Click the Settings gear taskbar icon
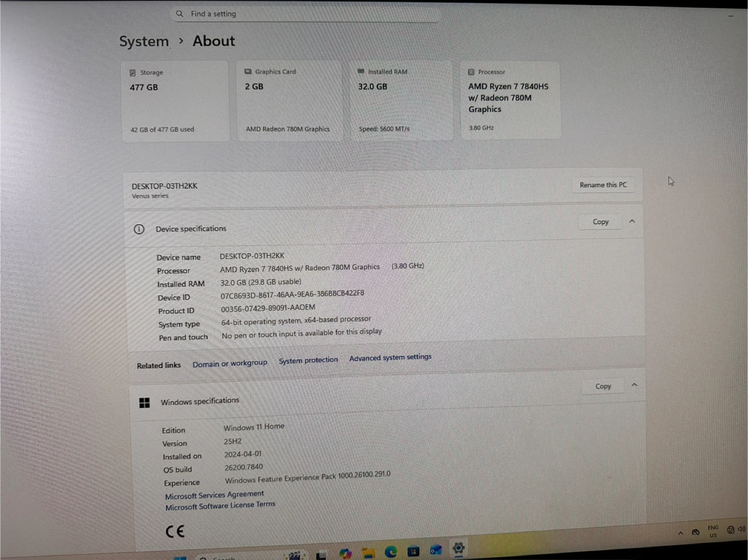Viewport: 748px width, 560px height. [x=459, y=548]
